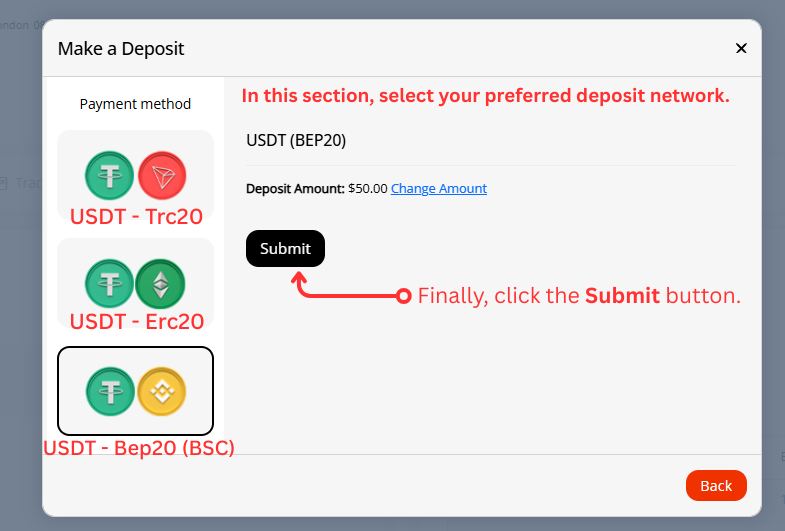This screenshot has width=785, height=531.
Task: Close the Make a Deposit dialog
Action: 741,48
